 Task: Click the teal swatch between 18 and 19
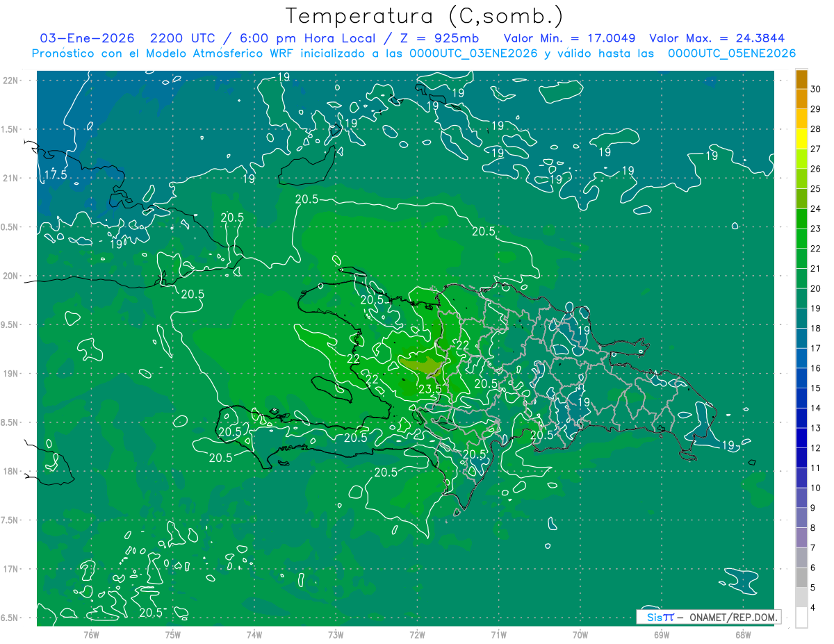coord(801,319)
